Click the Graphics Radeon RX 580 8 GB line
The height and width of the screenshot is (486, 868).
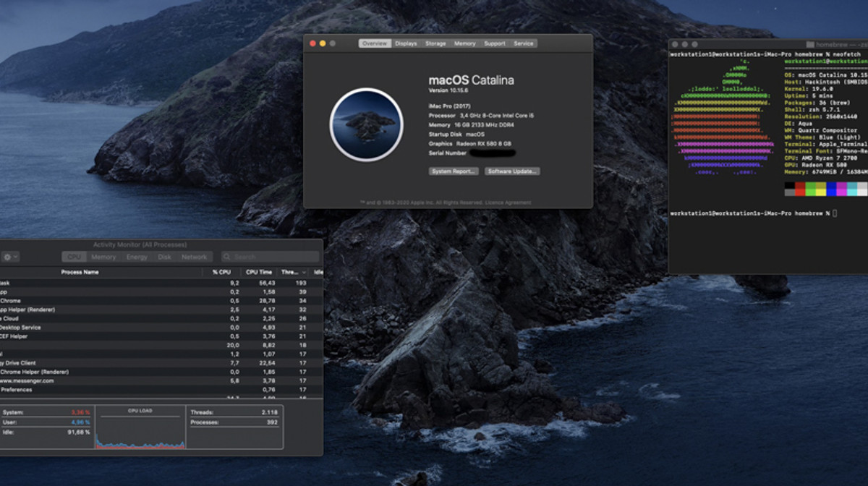[x=470, y=143]
